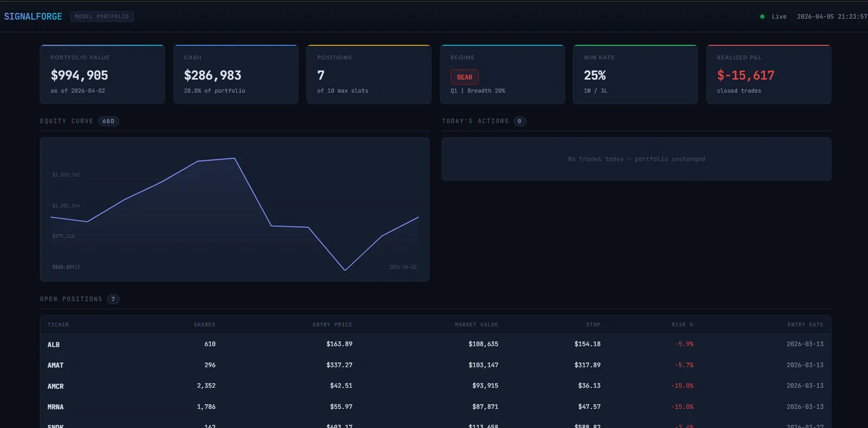
Task: Click the Positions count 7 value
Action: click(321, 75)
